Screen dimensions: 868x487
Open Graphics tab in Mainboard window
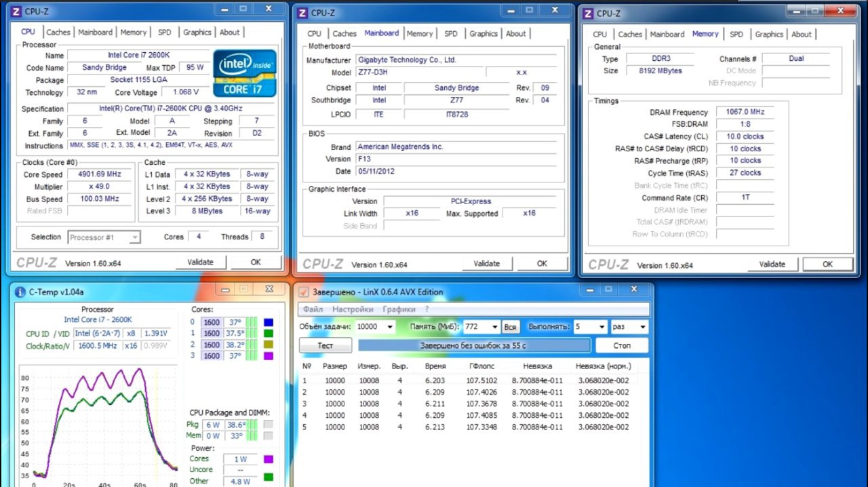pyautogui.click(x=484, y=33)
